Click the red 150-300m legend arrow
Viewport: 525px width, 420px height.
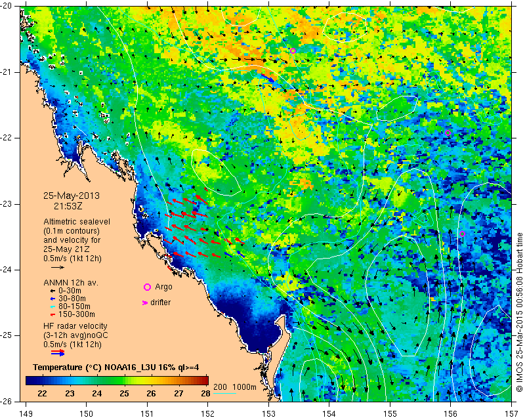[x=52, y=315]
